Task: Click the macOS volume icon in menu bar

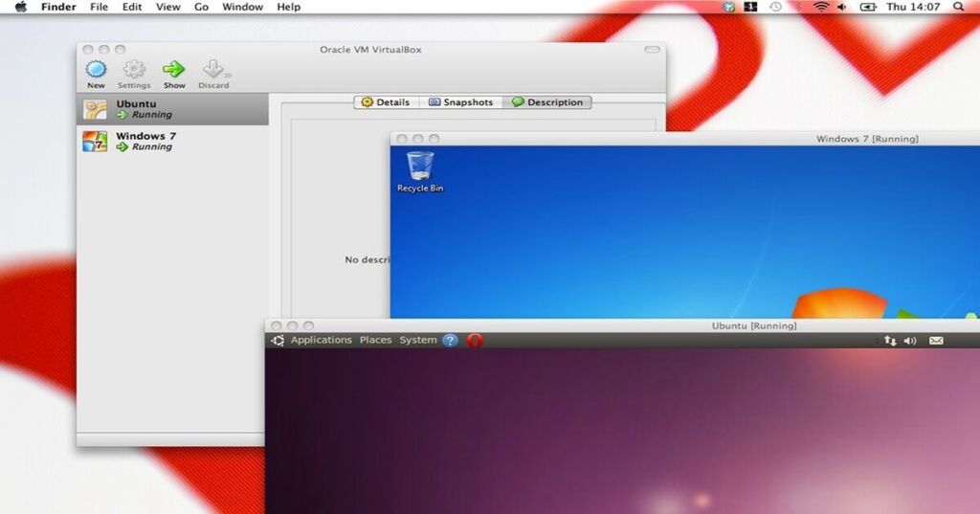Action: (x=842, y=7)
